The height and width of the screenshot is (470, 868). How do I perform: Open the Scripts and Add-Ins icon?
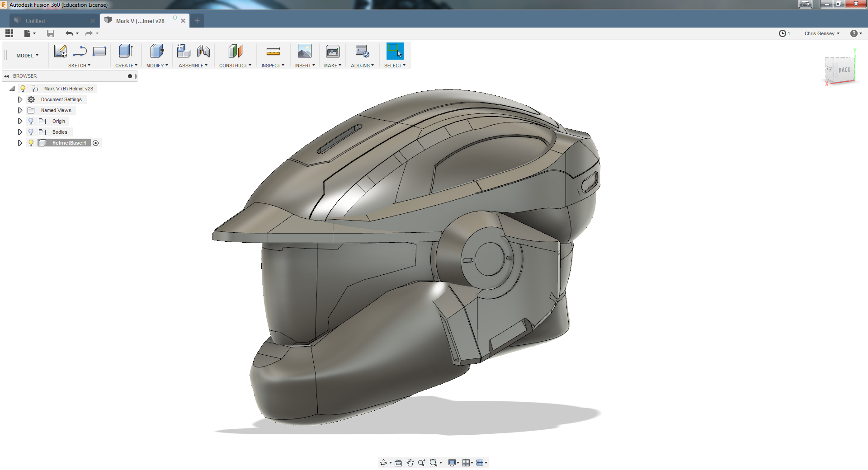pos(362,51)
